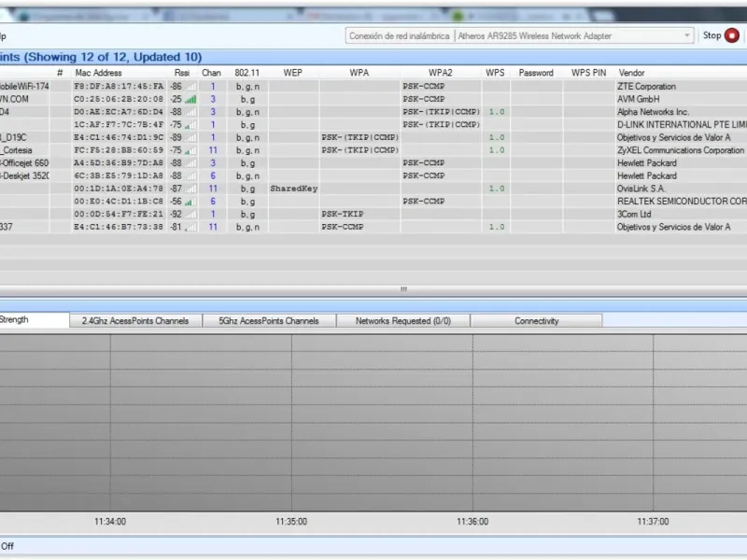Screen dimensions: 747x560
Task: Click the signal icon in the REALTEK SEMICONDUCTOR row
Action: 190,202
